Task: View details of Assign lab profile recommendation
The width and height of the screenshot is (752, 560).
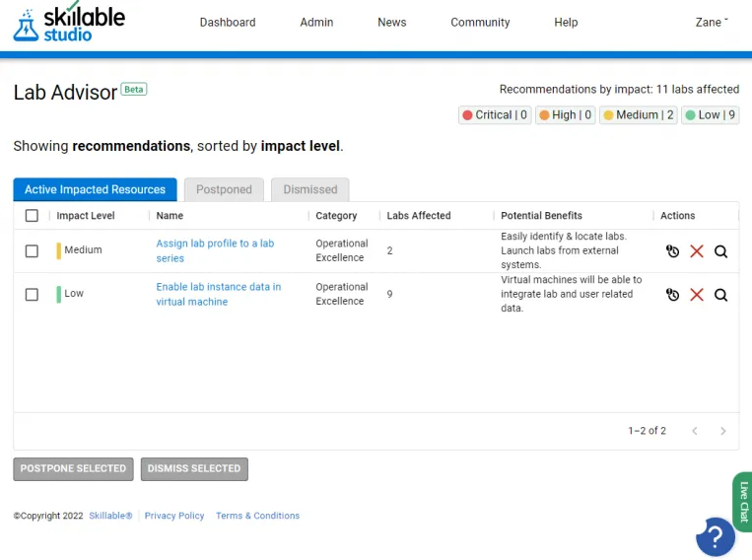Action: click(720, 251)
